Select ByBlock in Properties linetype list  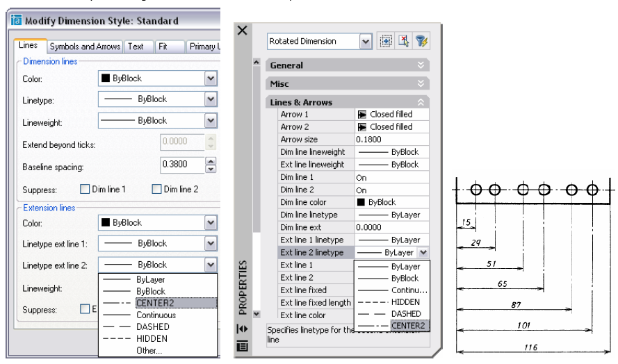point(392,279)
